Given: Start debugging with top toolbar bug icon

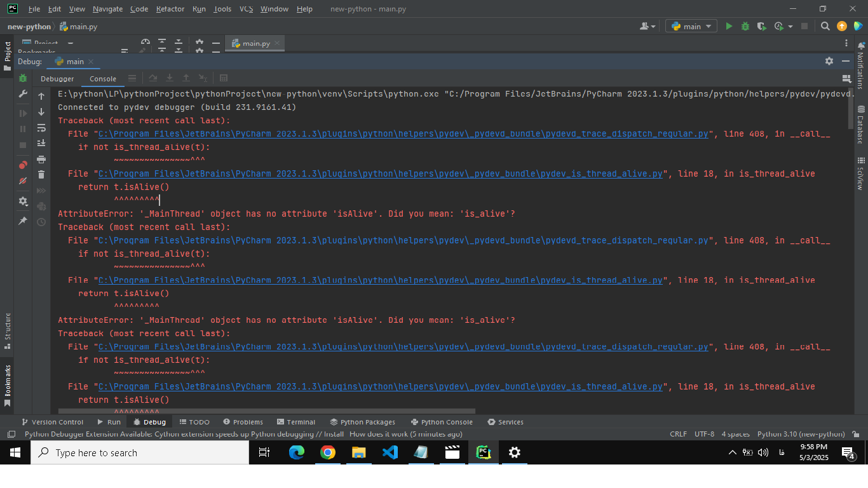Looking at the screenshot, I should (x=745, y=26).
